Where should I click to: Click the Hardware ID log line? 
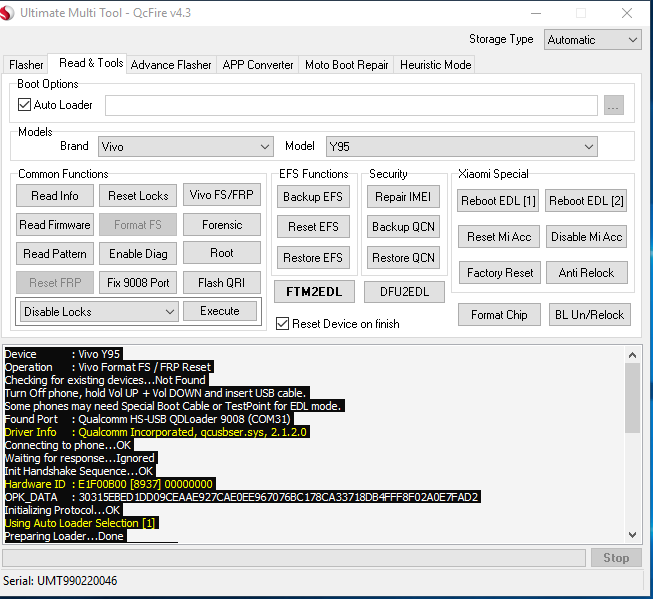click(x=110, y=484)
